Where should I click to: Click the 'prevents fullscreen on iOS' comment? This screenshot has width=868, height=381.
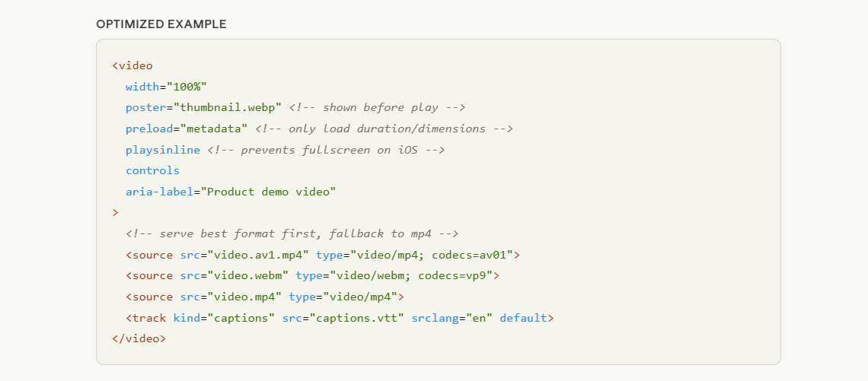pos(326,150)
